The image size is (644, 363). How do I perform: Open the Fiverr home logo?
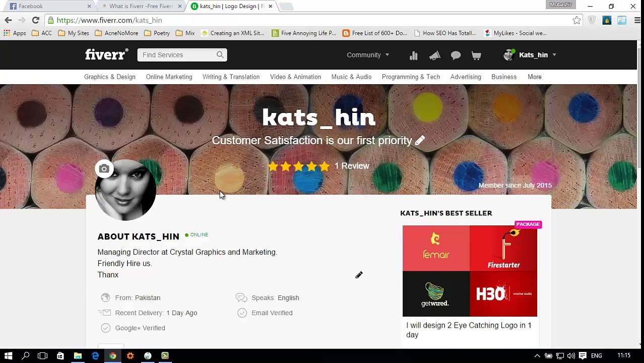(x=107, y=54)
